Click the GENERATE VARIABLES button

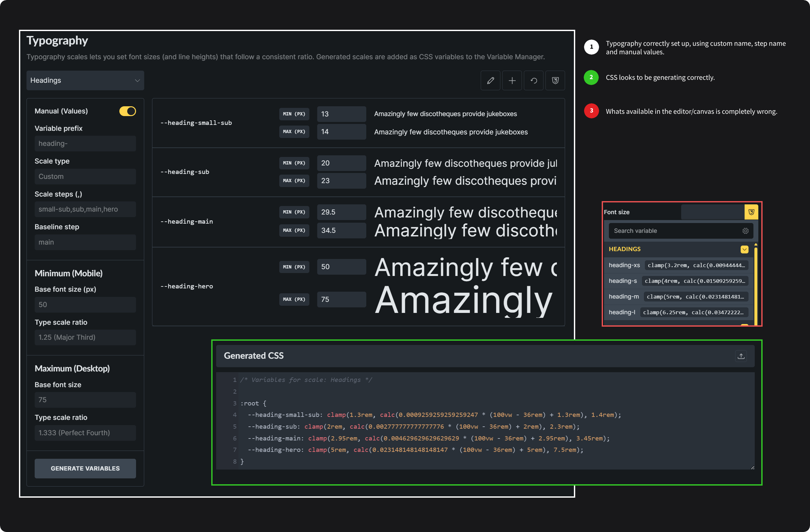click(x=85, y=468)
